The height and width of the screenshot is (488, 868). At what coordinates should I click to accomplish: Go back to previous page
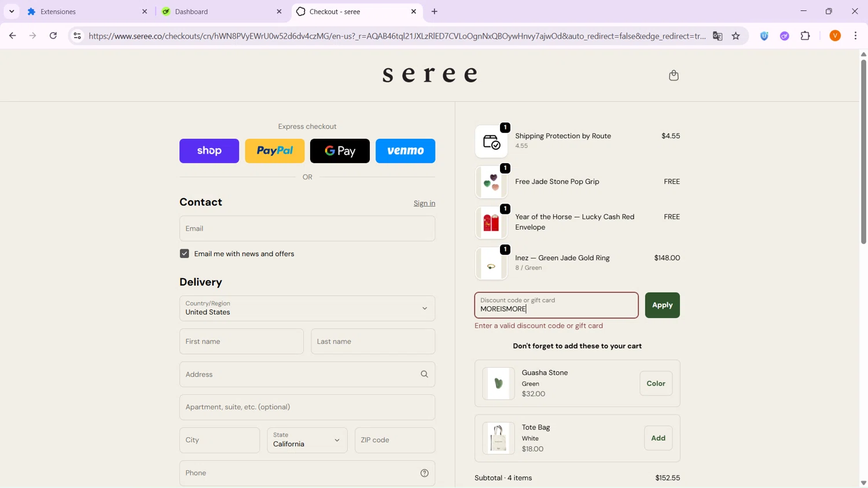click(x=12, y=36)
